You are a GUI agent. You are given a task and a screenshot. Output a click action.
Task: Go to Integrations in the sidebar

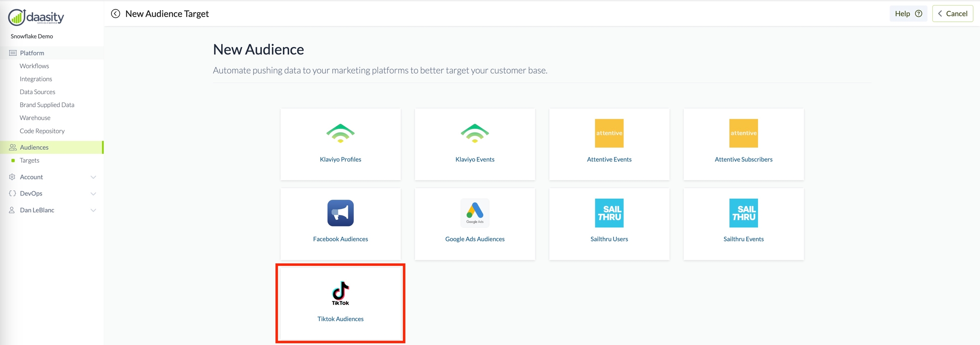tap(36, 79)
